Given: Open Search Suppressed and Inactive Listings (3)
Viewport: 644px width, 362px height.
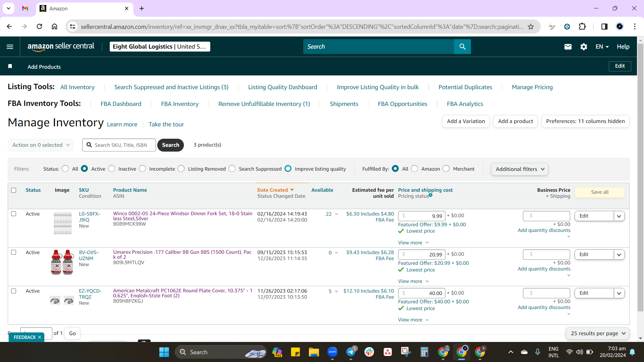Looking at the screenshot, I should 171,87.
